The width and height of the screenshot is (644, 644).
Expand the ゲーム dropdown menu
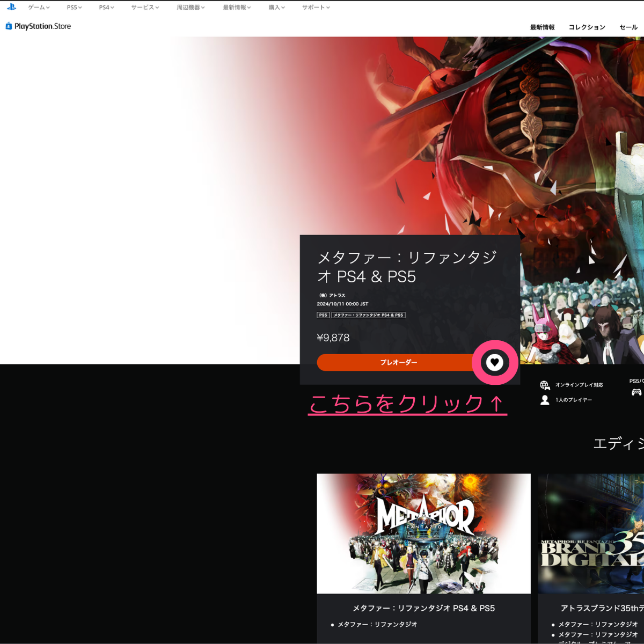pyautogui.click(x=39, y=8)
